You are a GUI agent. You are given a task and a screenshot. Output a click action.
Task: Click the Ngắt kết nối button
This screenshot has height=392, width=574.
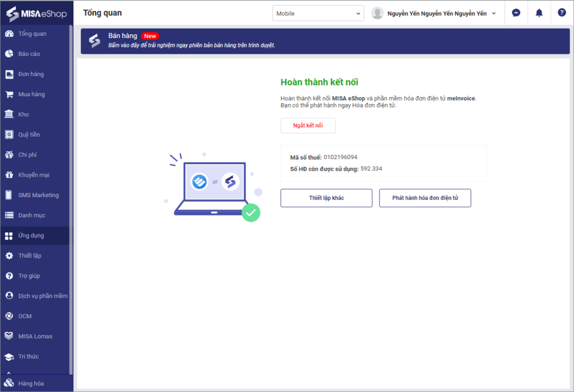(x=308, y=125)
